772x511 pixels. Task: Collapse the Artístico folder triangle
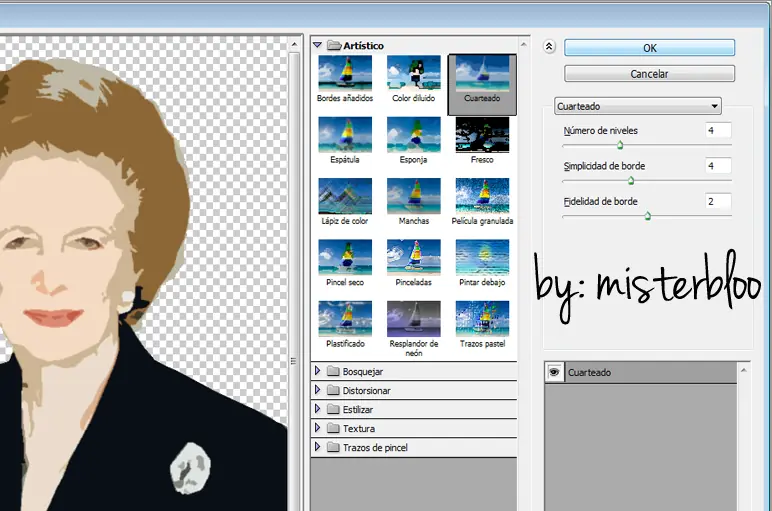(318, 45)
